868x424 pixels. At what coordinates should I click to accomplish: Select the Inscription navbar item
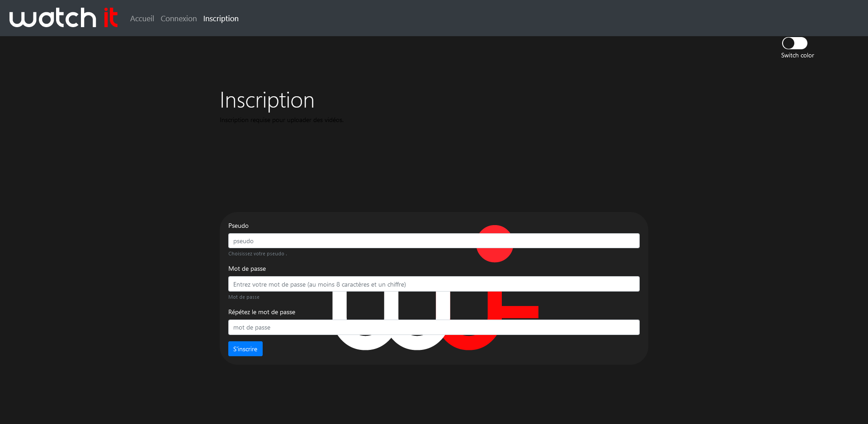(x=221, y=19)
